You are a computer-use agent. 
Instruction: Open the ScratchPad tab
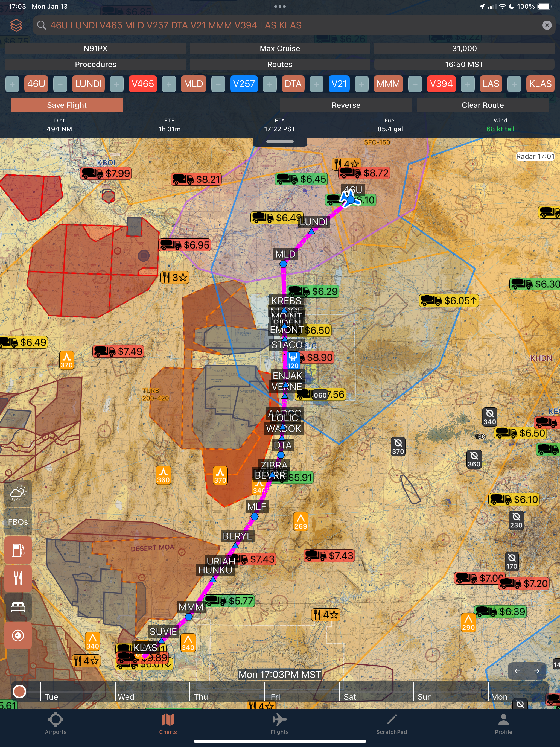[392, 724]
